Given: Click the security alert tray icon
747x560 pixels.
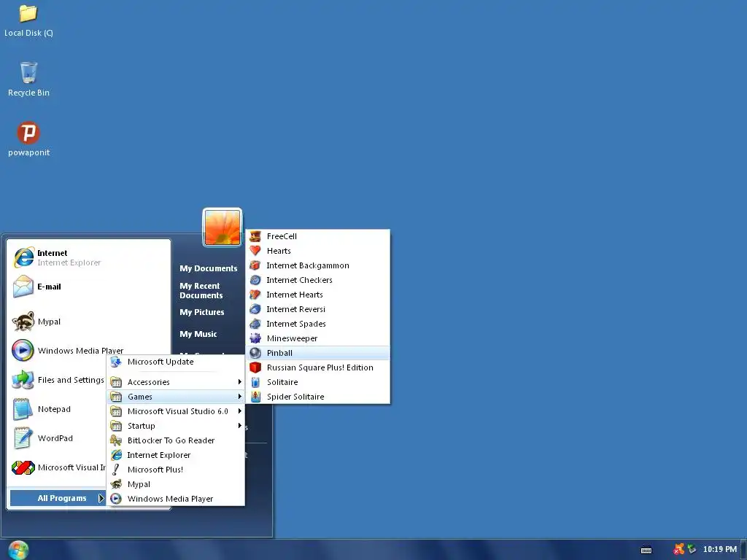Looking at the screenshot, I should click(x=679, y=550).
